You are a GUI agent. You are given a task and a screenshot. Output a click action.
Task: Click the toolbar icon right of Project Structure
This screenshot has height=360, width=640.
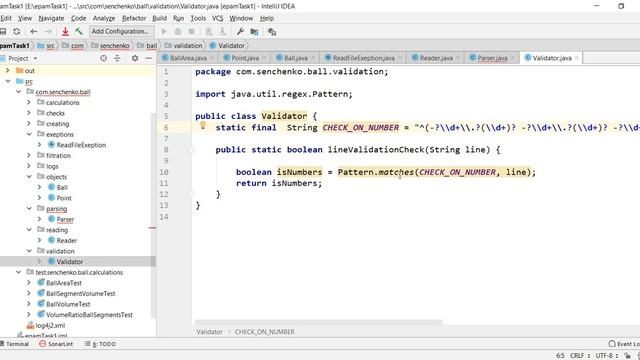(x=272, y=31)
